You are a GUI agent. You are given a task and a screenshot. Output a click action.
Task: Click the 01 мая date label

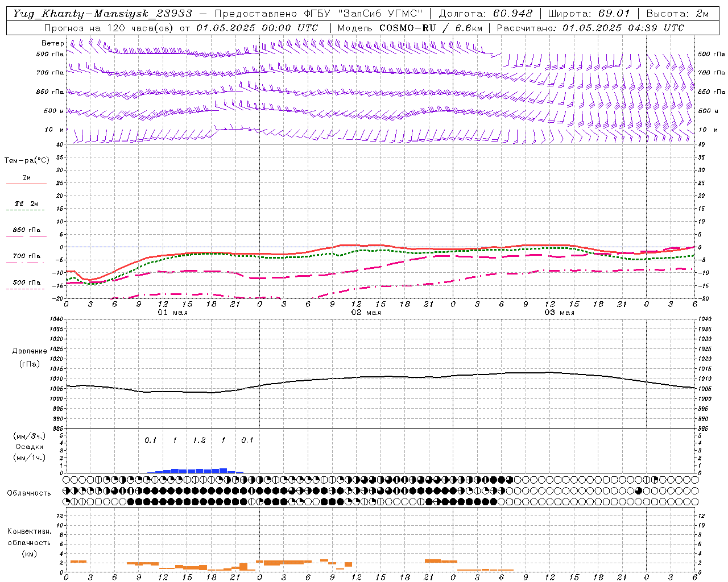(173, 313)
